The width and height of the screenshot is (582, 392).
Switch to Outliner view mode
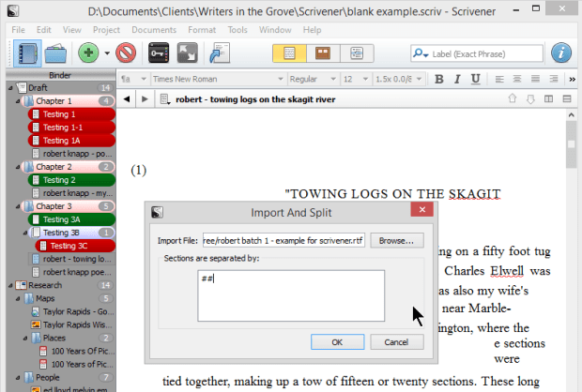tap(357, 53)
